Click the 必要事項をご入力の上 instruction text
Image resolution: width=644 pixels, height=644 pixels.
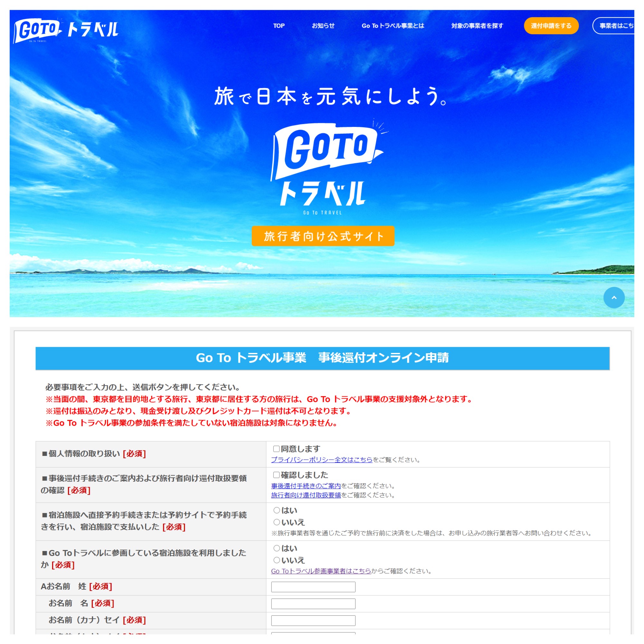click(x=143, y=387)
